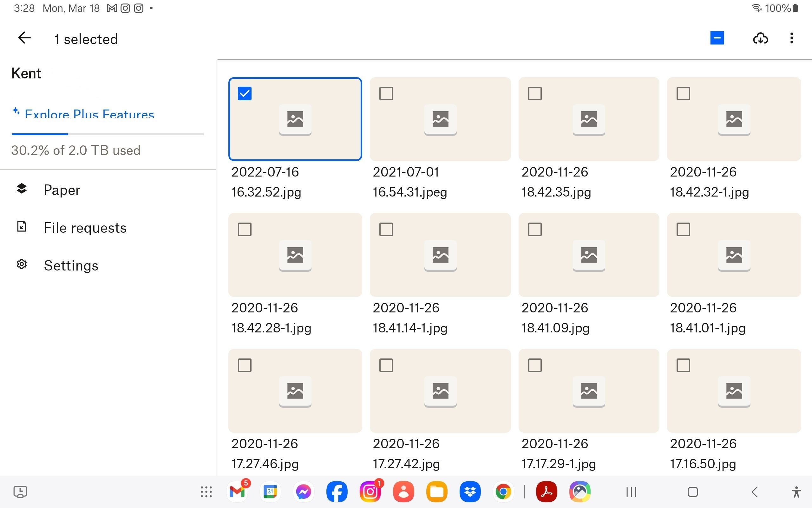This screenshot has width=812, height=508.
Task: Tap the Explore Plus Features link
Action: pyautogui.click(x=83, y=114)
